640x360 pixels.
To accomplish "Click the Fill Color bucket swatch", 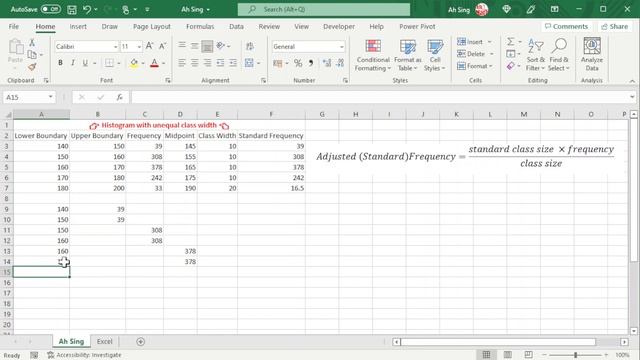I will 134,63.
